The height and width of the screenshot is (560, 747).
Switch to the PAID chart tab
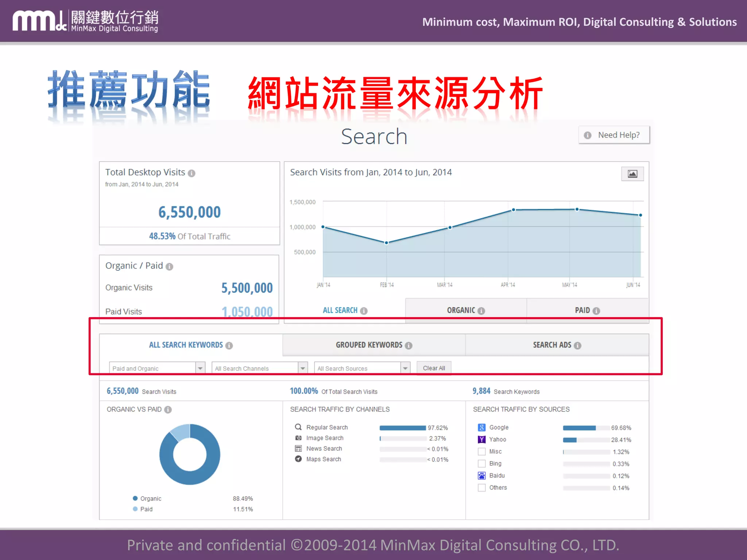[x=587, y=310]
